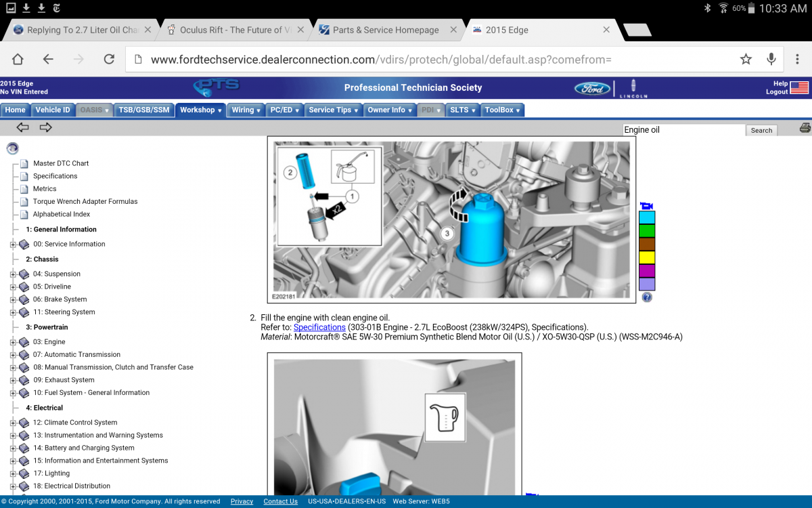Viewport: 812px width, 508px height.
Task: Go to the next page with right arrow
Action: (45, 127)
